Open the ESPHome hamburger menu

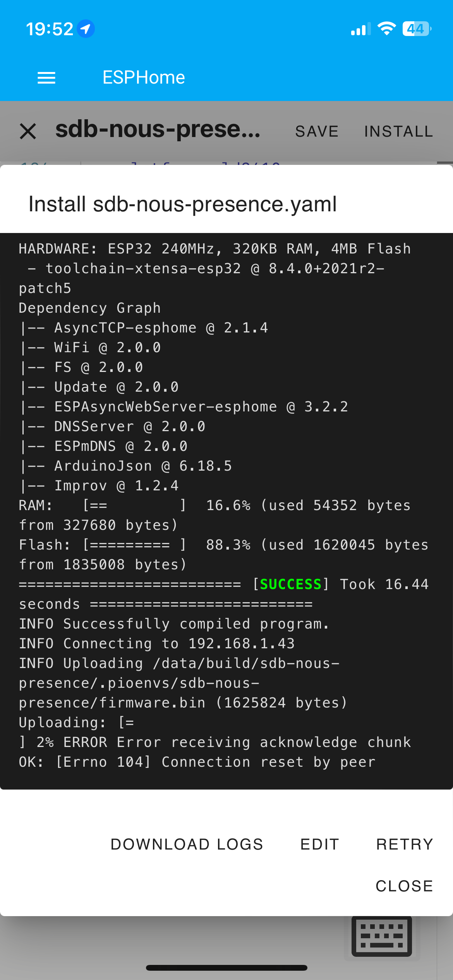coord(46,78)
